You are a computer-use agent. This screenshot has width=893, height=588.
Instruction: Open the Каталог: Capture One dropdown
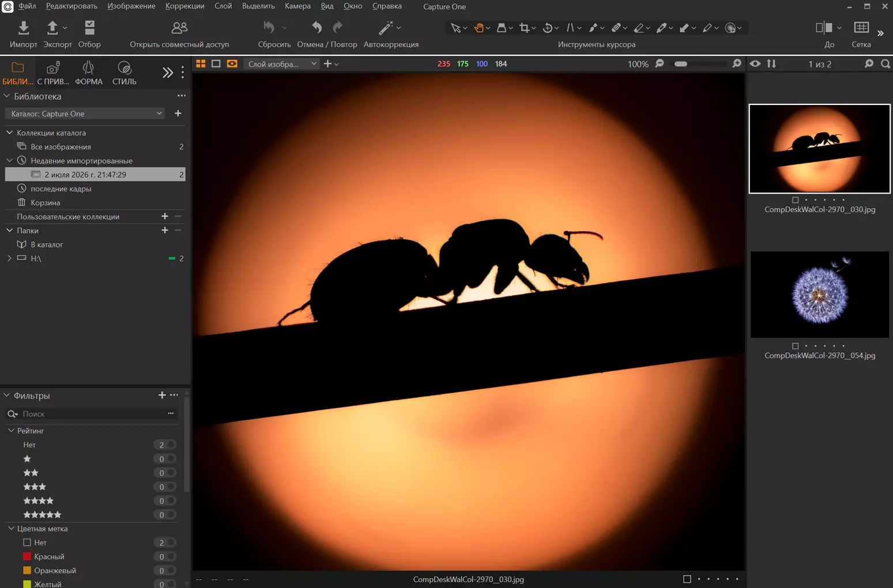(x=85, y=114)
